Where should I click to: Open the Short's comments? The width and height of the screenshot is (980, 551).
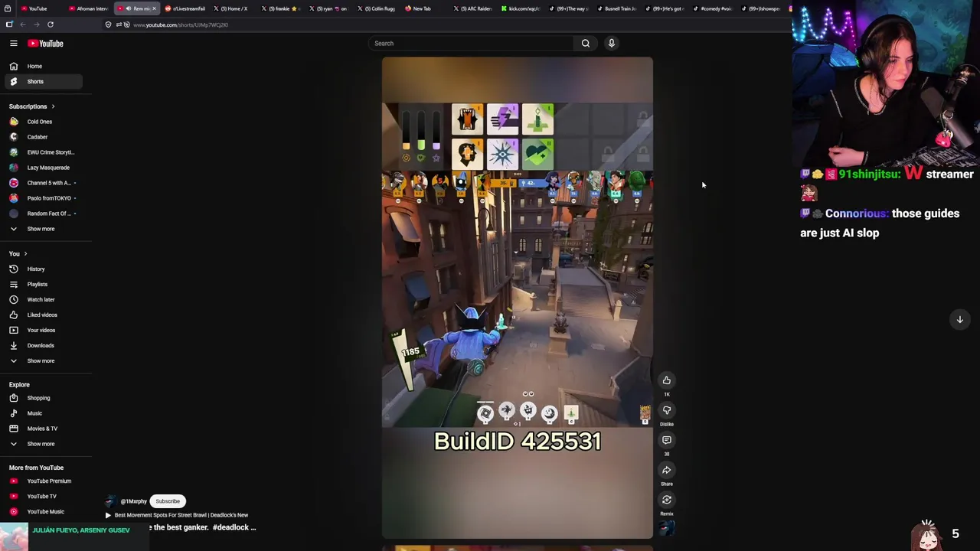[x=667, y=440]
